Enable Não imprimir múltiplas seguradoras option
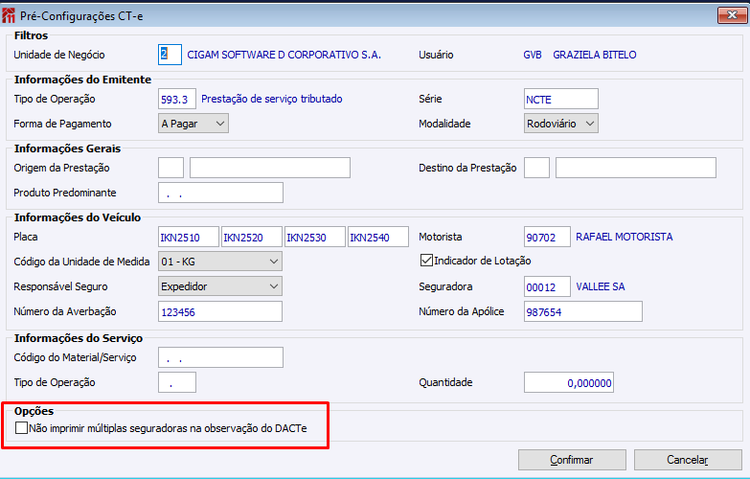 tap(21, 428)
